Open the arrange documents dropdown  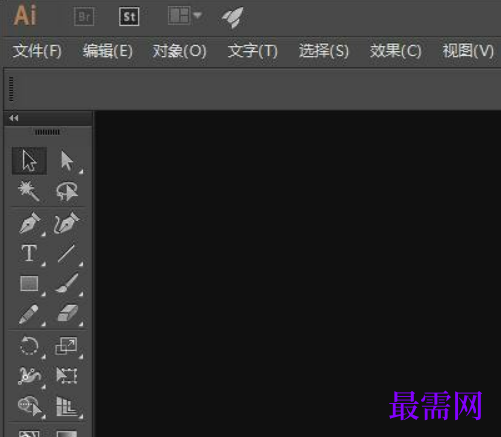(x=185, y=16)
